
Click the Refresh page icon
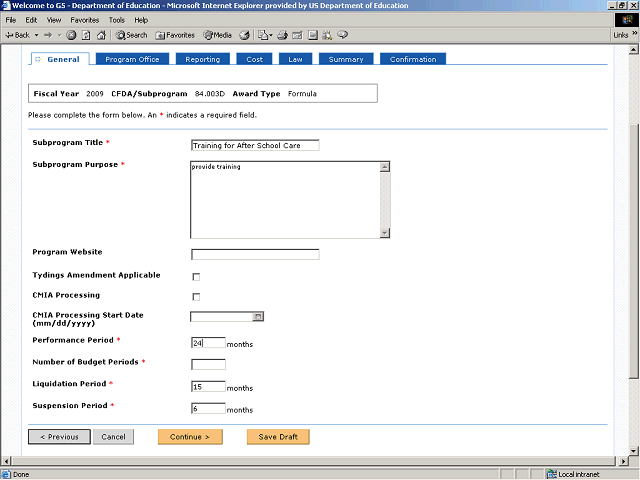coord(86,35)
